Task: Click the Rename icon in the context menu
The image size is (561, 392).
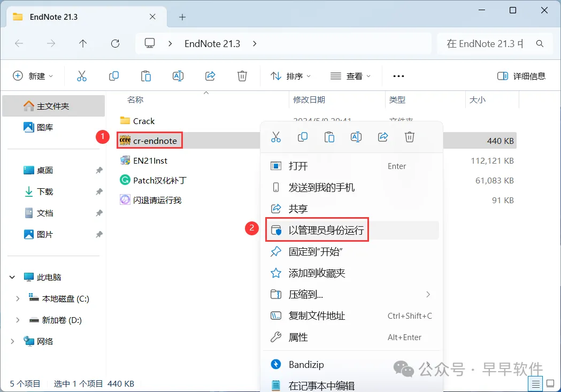Action: (356, 137)
